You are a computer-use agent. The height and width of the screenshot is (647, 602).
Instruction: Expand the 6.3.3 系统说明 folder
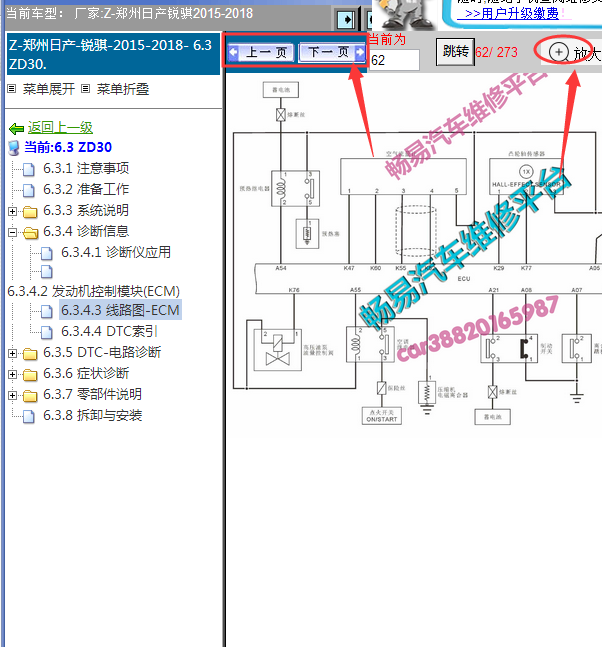pyautogui.click(x=12, y=211)
